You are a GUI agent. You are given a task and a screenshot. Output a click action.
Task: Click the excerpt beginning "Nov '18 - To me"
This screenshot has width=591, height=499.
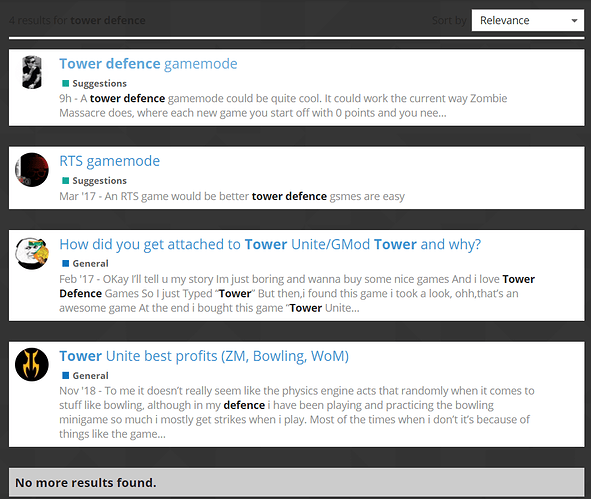297,412
